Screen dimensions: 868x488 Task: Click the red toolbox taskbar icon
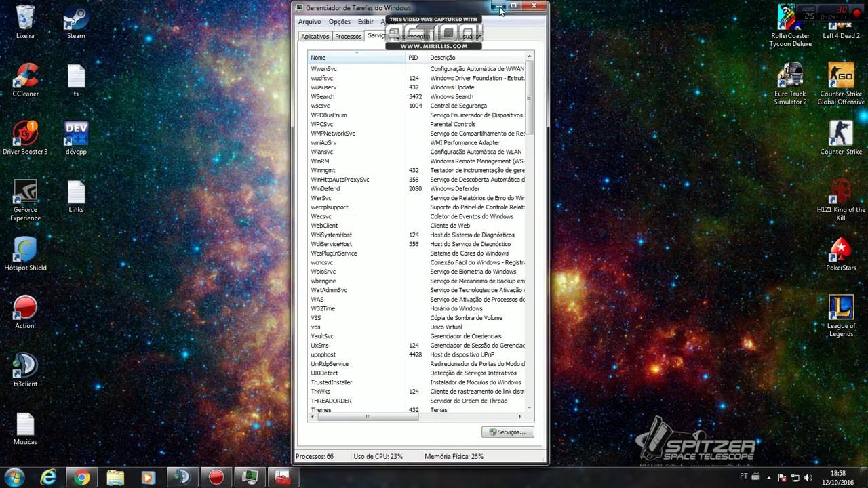tap(283, 477)
